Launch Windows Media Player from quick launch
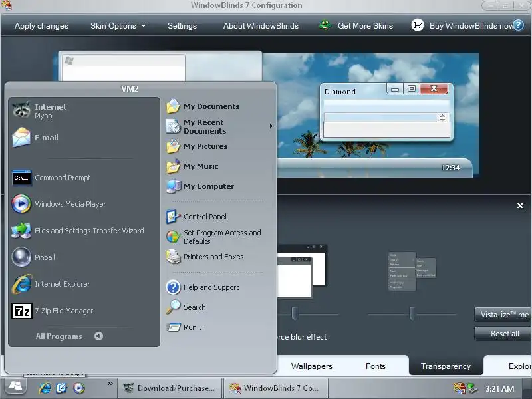Viewport: 532px width, 399px height. [x=79, y=388]
